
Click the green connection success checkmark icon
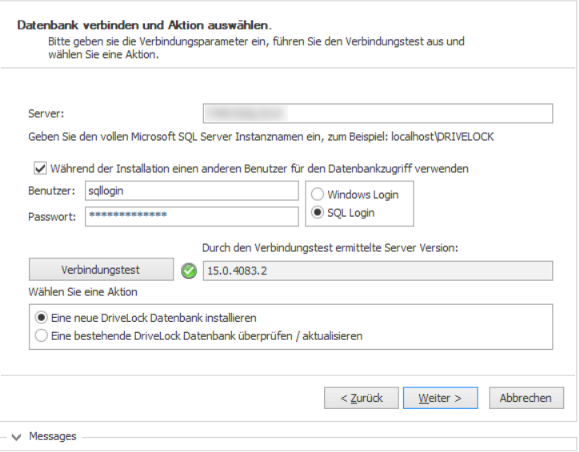point(189,271)
